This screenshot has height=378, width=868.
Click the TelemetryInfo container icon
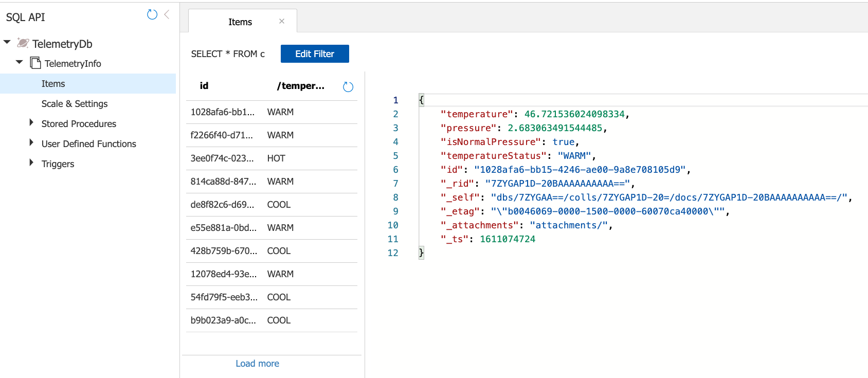click(35, 63)
